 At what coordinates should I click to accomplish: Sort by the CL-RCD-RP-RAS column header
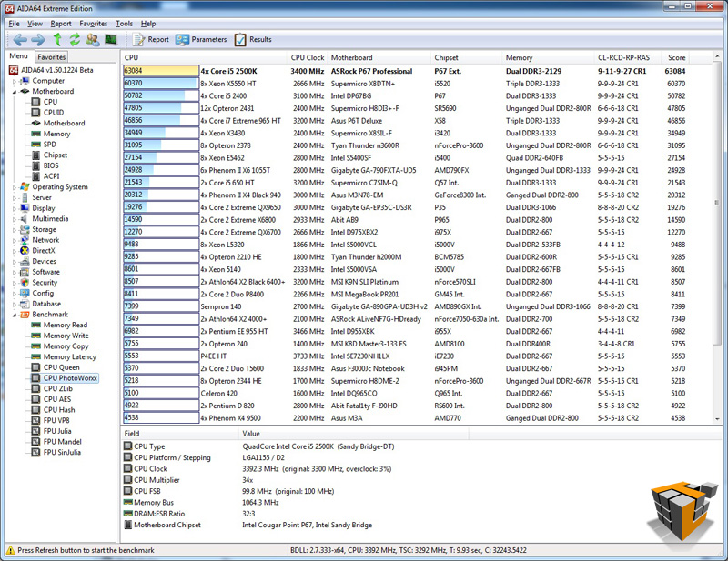tap(628, 57)
